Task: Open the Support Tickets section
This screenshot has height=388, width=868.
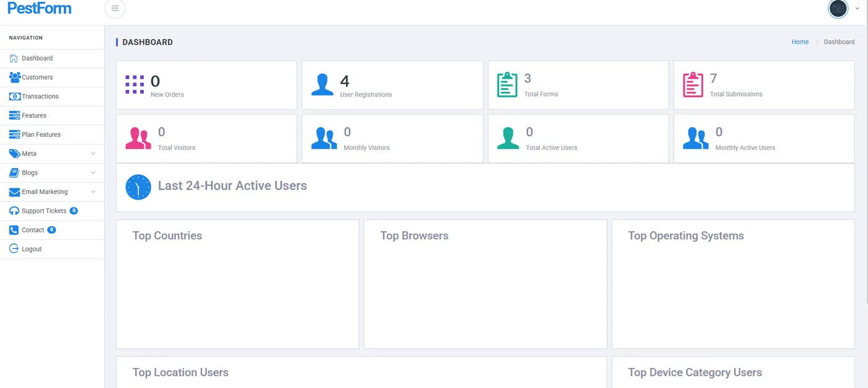Action: click(x=52, y=211)
